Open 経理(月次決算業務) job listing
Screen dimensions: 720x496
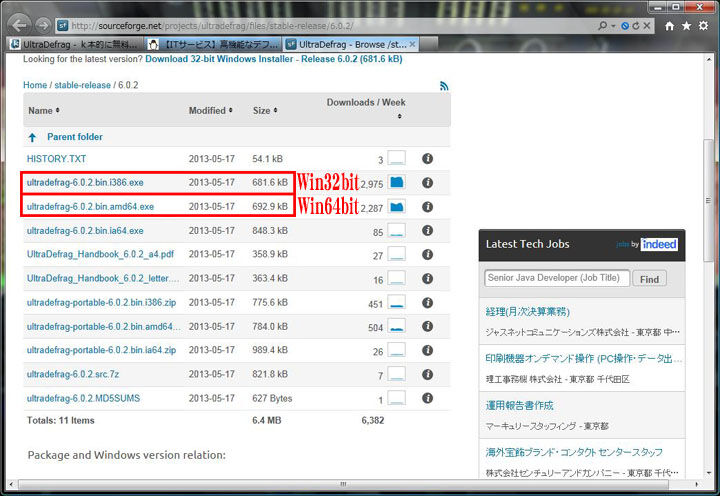(528, 312)
